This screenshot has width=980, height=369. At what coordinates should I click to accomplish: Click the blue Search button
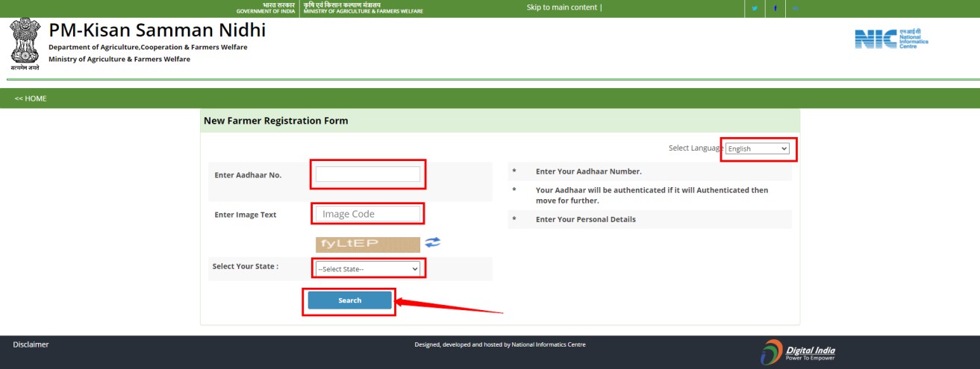pyautogui.click(x=349, y=300)
